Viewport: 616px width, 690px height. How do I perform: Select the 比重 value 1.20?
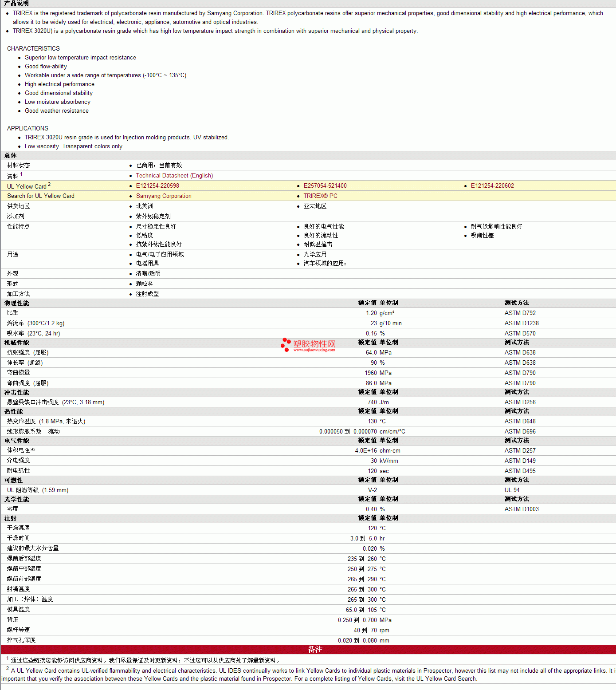pyautogui.click(x=371, y=313)
